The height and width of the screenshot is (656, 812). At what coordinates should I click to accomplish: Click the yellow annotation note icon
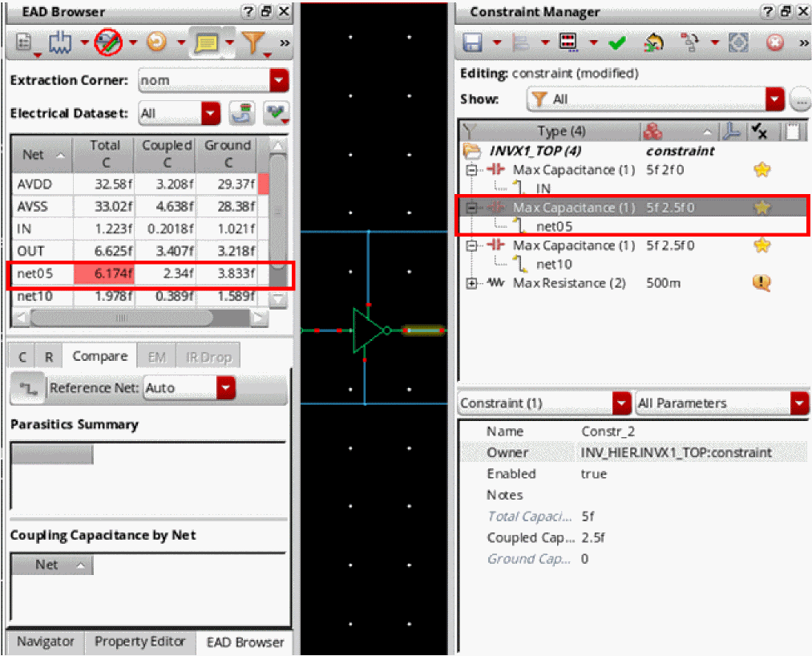point(205,43)
